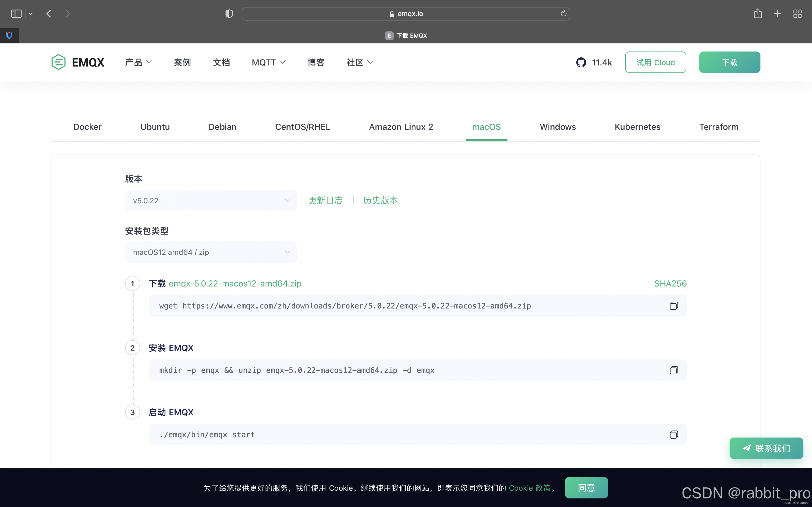The image size is (812, 507).
Task: Open the emqx-5.0.22-macos12-amd64.zip download link
Action: pyautogui.click(x=235, y=284)
